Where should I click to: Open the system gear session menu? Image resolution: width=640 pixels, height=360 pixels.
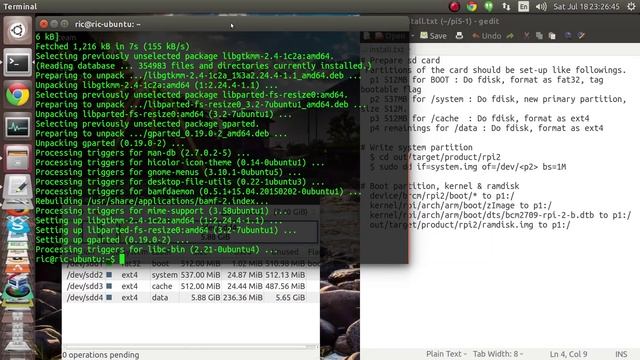(x=631, y=6)
